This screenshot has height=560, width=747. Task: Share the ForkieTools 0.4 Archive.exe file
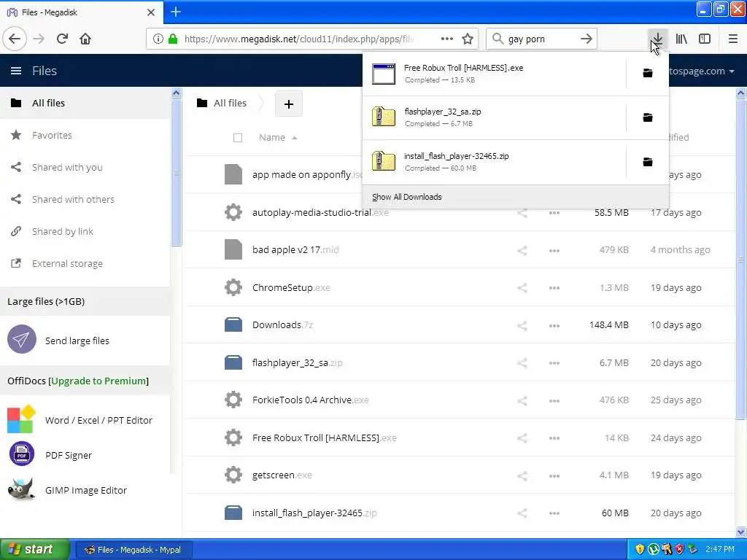tap(522, 400)
